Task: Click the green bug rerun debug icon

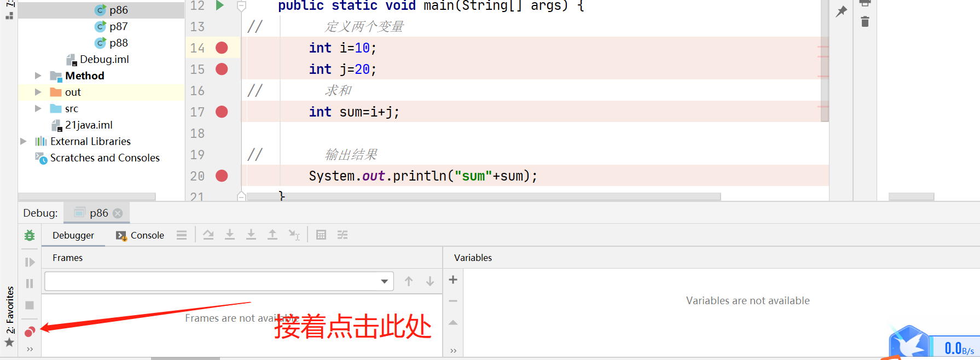Action: pos(30,235)
